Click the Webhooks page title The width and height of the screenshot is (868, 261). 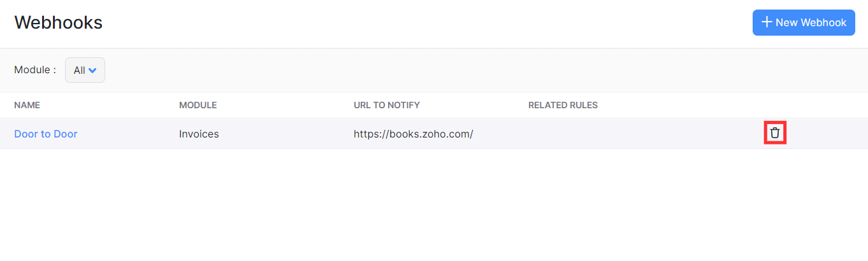pos(58,22)
